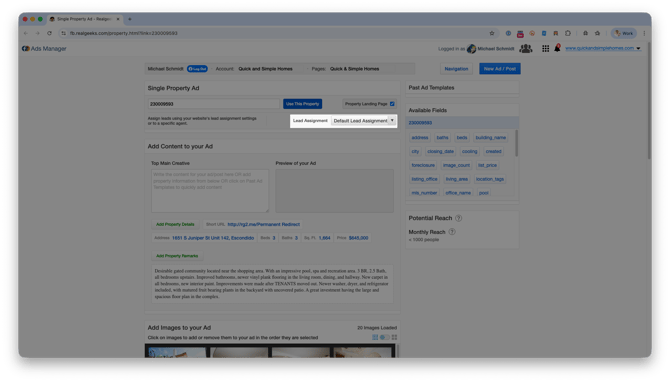
Task: Click the pool field tag
Action: pyautogui.click(x=484, y=193)
